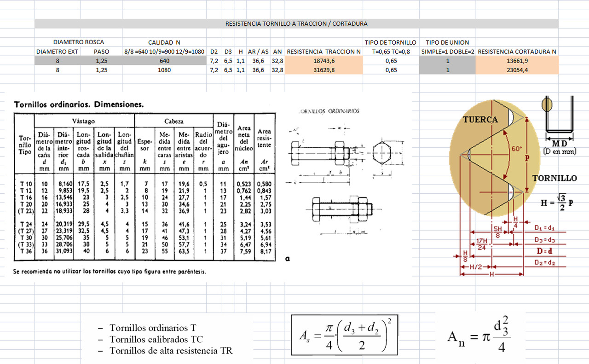Click the PASO column header
This screenshot has height=364, width=589.
tap(101, 52)
